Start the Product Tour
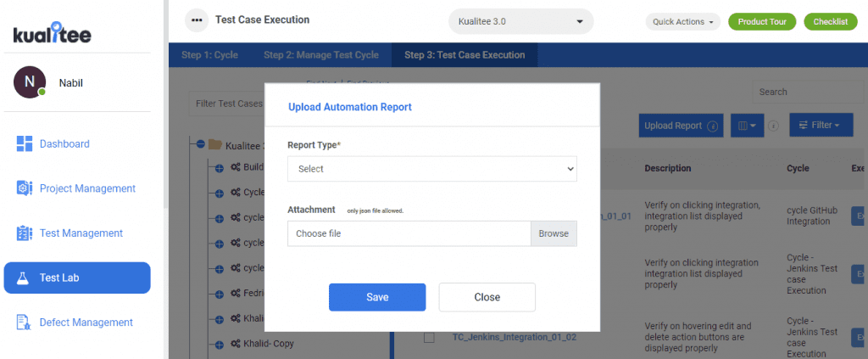The height and width of the screenshot is (359, 868). pyautogui.click(x=761, y=22)
